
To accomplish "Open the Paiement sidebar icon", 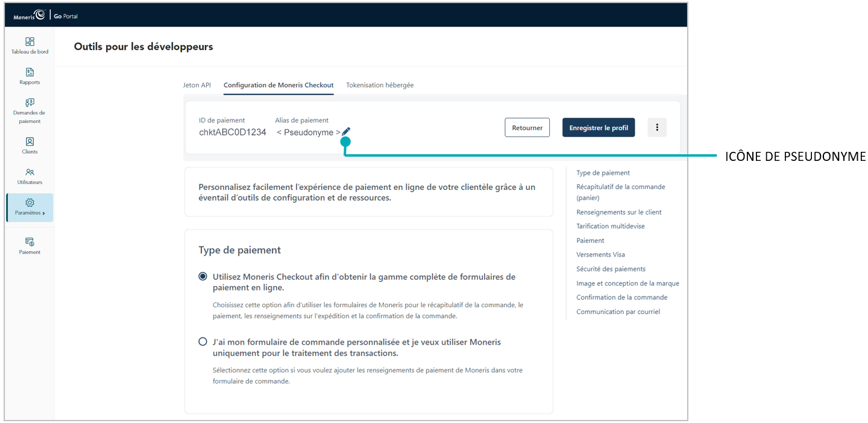I will [x=30, y=242].
